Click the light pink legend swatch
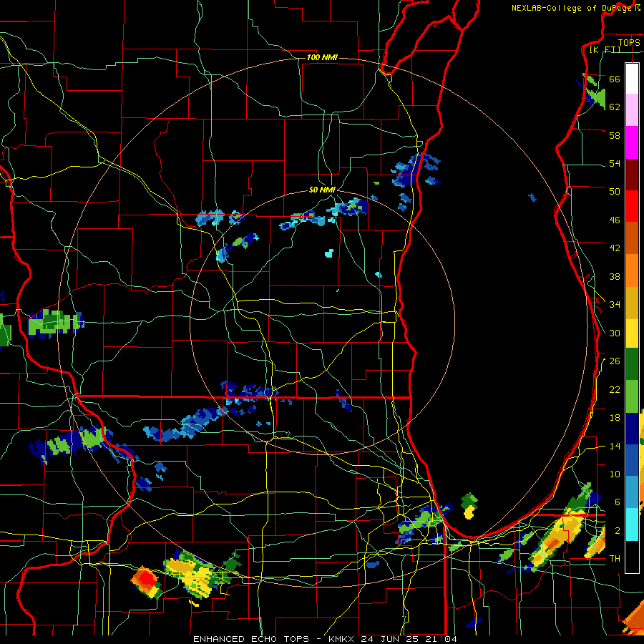The height and width of the screenshot is (644, 644). [x=632, y=110]
